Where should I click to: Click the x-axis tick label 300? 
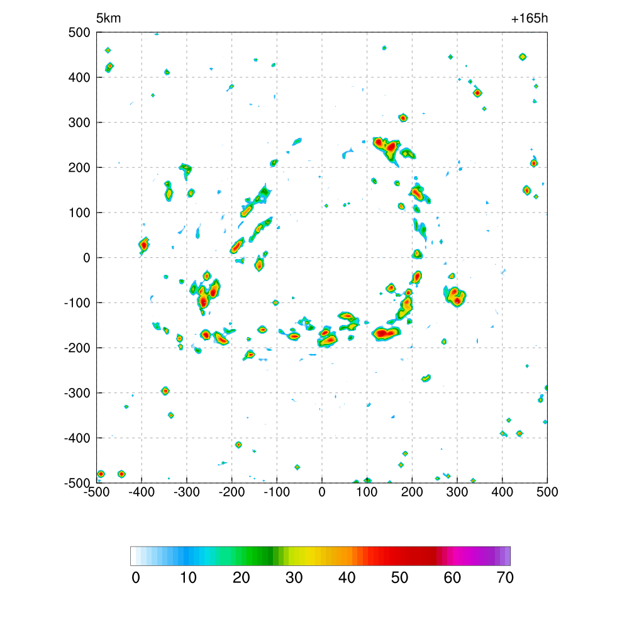coord(457,492)
